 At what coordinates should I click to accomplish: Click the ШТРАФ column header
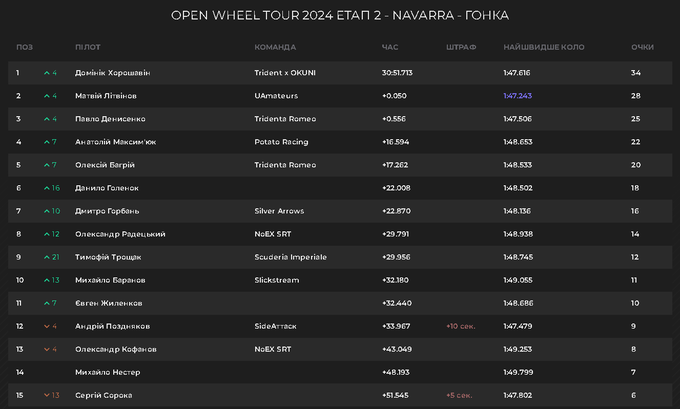tap(460, 47)
